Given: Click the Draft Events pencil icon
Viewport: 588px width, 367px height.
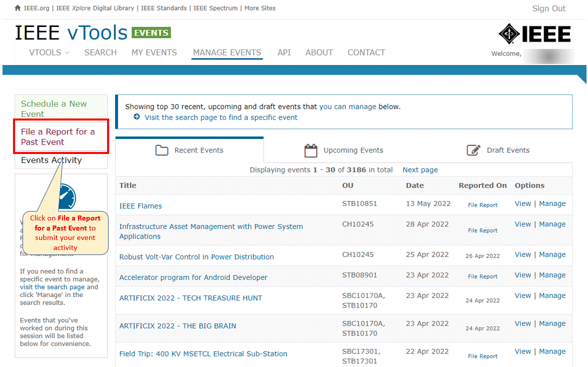Looking at the screenshot, I should point(473,150).
